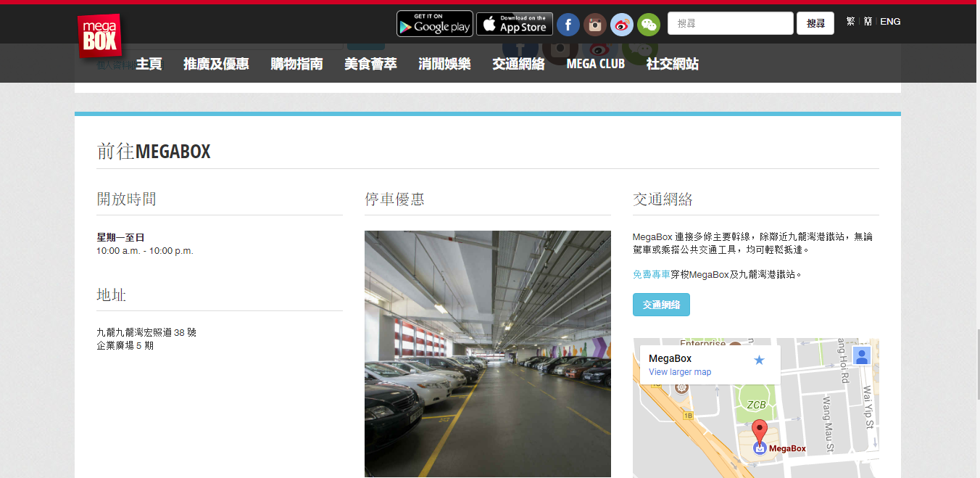The image size is (980, 478).
Task: Click the blue 交通網絡 button
Action: (661, 305)
